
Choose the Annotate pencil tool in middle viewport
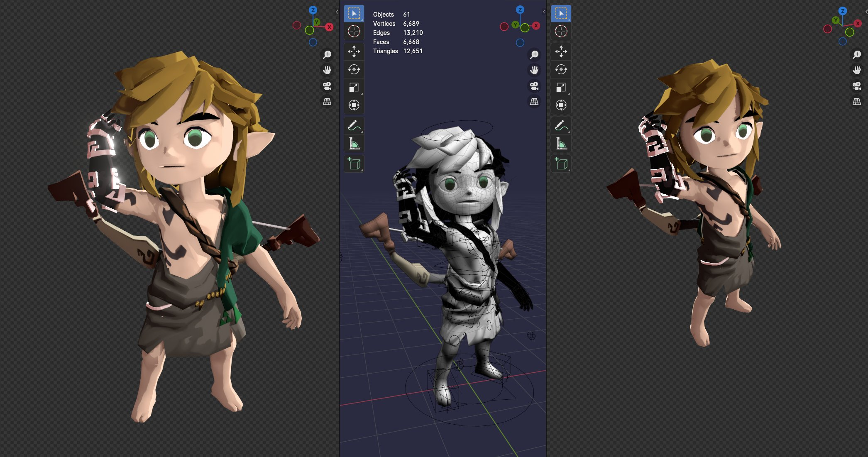click(354, 125)
